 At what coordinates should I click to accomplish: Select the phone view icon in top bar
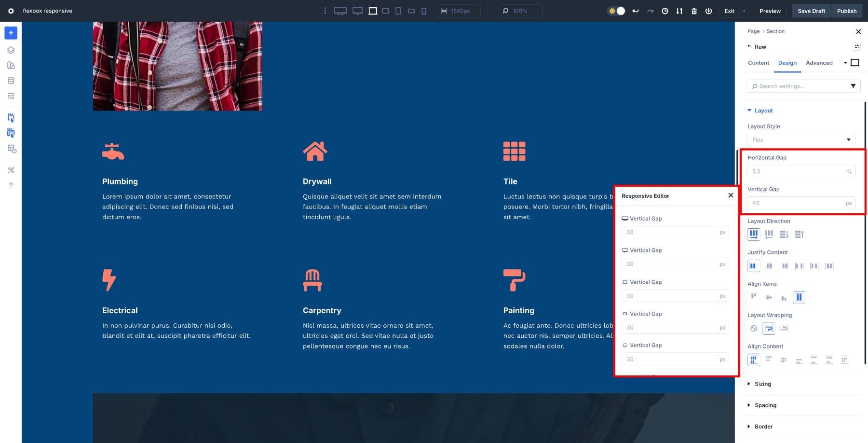tap(424, 11)
